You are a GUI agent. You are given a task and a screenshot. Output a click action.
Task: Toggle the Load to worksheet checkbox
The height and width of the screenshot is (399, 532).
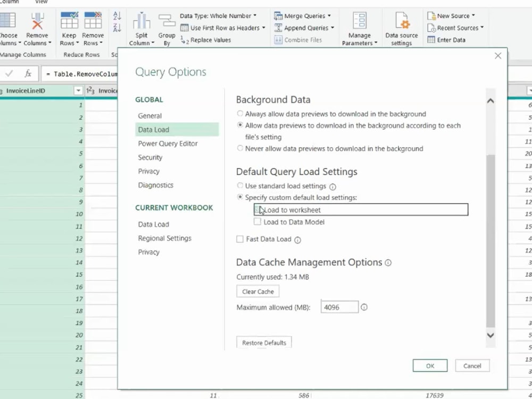click(x=257, y=209)
